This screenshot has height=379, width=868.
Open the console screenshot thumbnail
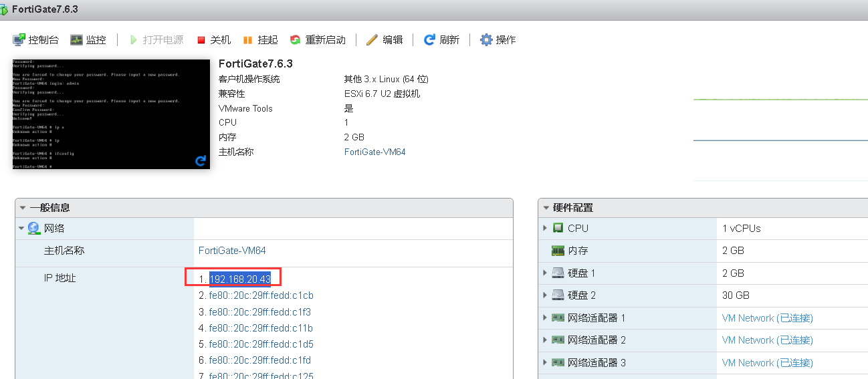[111, 114]
